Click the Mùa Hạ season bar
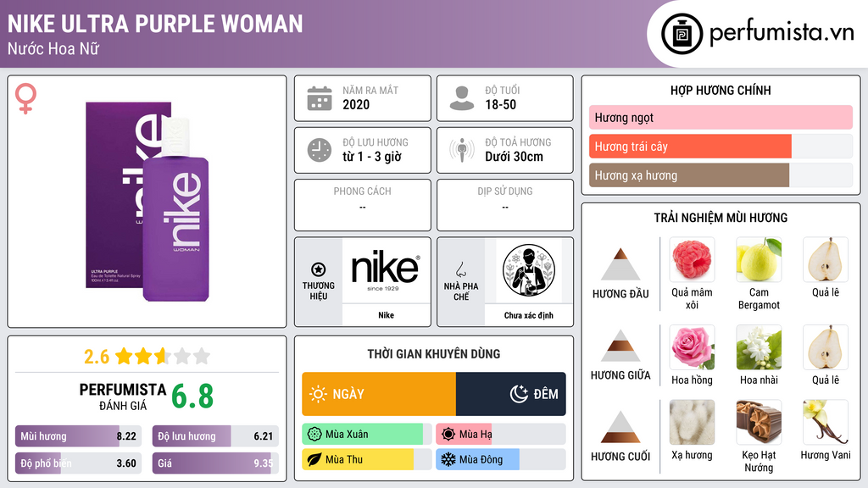Image resolution: width=868 pixels, height=488 pixels. [500, 435]
